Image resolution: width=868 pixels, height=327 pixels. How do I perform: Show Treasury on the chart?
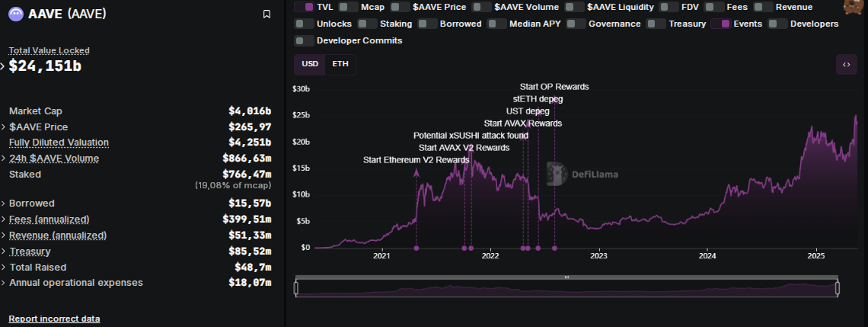click(x=656, y=24)
